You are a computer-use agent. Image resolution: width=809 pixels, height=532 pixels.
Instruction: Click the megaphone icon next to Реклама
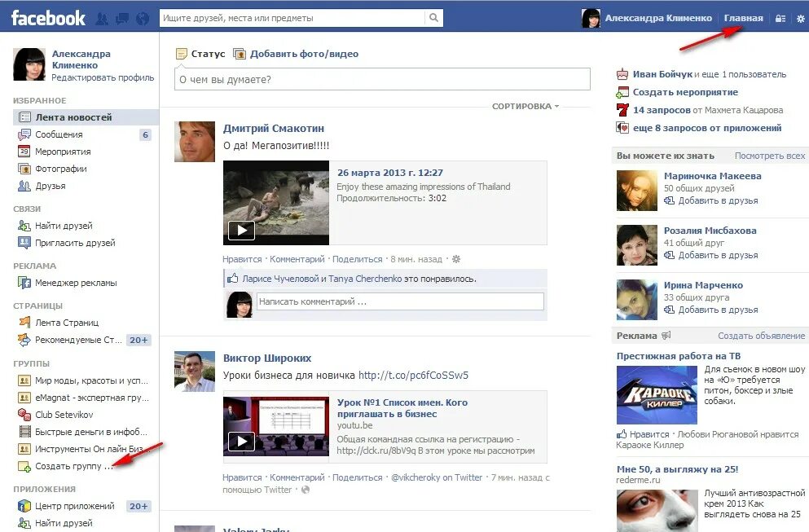(666, 336)
